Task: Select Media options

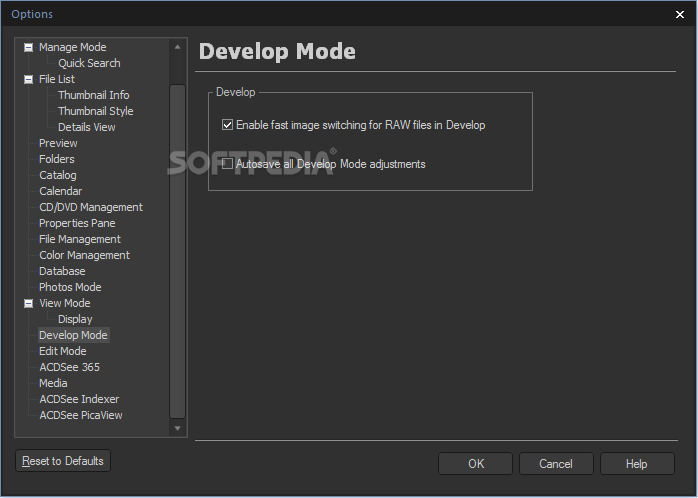Action: click(x=53, y=384)
